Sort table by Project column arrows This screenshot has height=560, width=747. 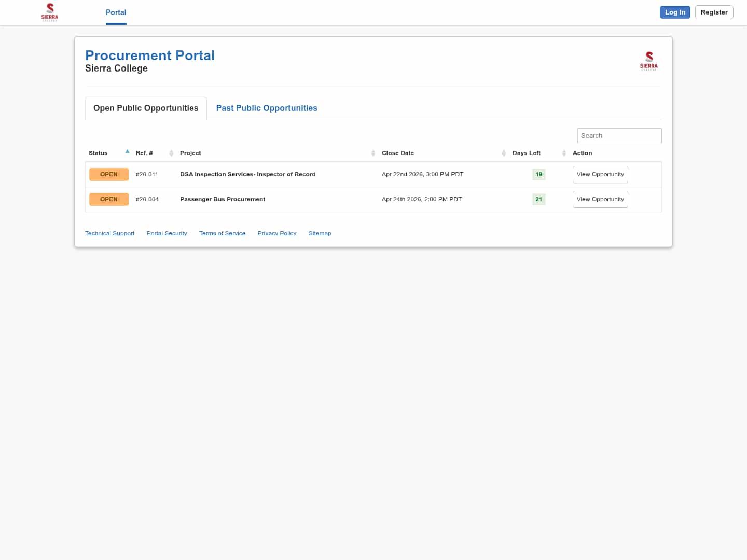373,153
